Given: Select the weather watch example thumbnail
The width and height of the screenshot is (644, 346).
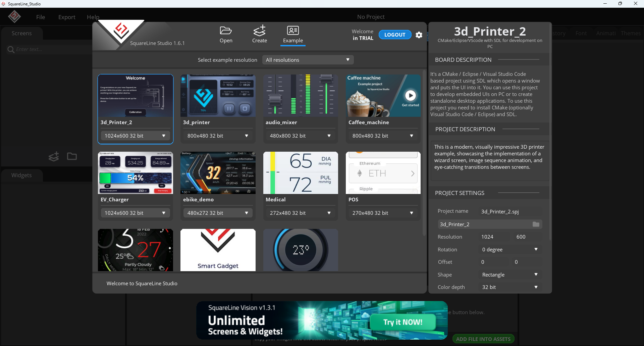Looking at the screenshot, I should coord(136,250).
